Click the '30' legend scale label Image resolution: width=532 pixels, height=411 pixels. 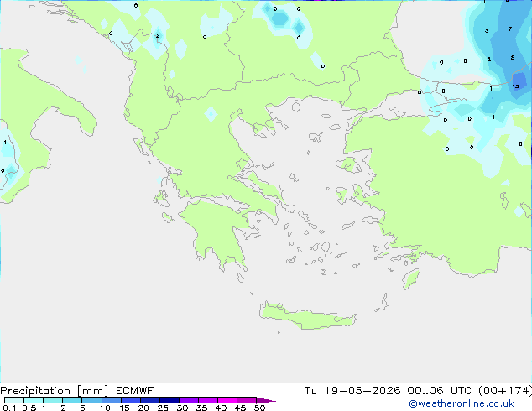point(182,408)
